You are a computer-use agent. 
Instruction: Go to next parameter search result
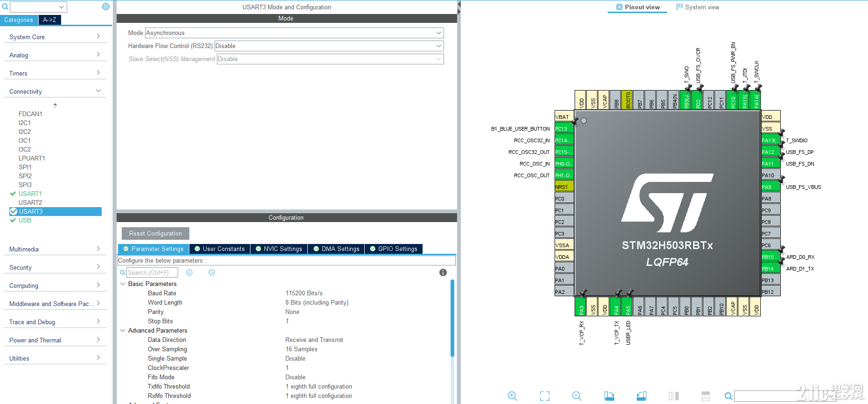point(212,272)
